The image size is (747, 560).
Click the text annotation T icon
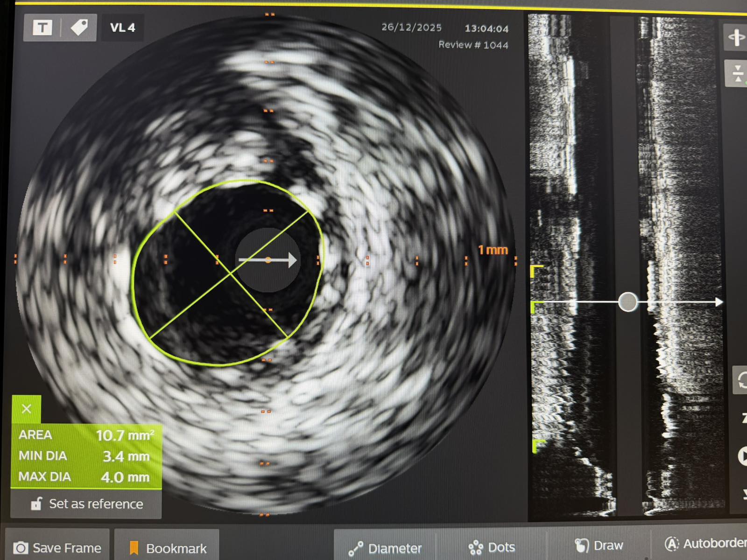tap(42, 28)
